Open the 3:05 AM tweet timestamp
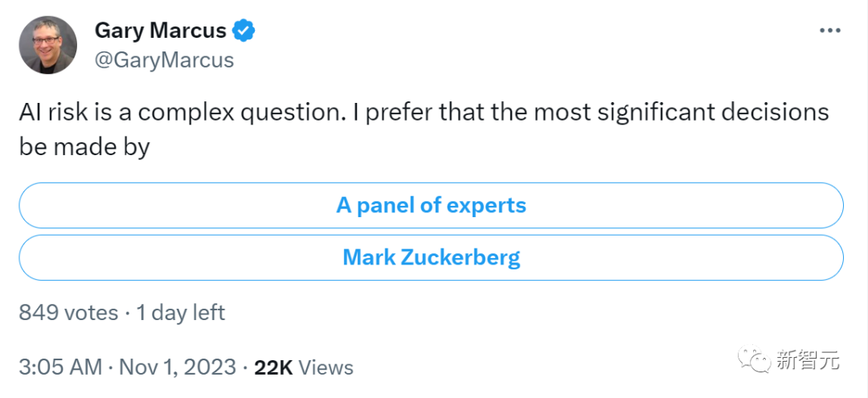868x398 pixels. 60,367
